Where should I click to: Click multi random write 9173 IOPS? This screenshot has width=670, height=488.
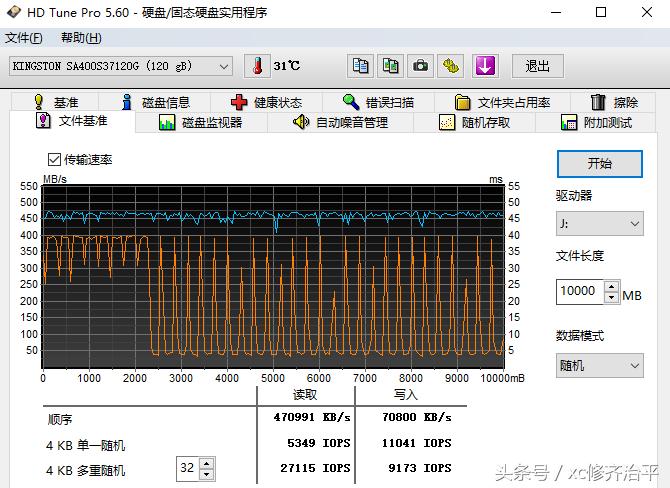(x=420, y=468)
